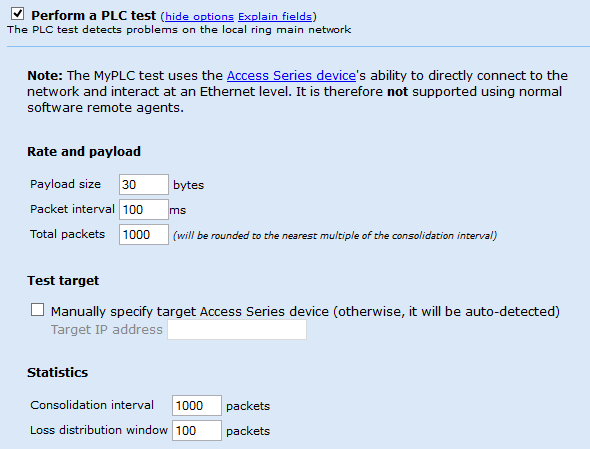
Task: Click the Rate and payload section heading
Action: 84,152
